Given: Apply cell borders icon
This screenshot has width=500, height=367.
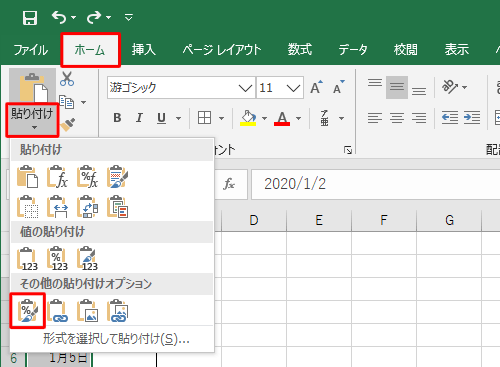Looking at the screenshot, I should [204, 118].
